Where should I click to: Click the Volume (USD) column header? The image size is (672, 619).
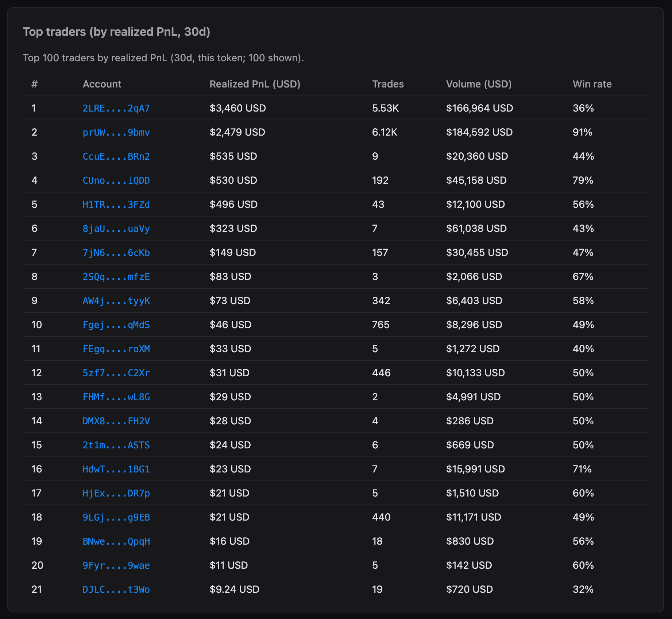(x=479, y=84)
